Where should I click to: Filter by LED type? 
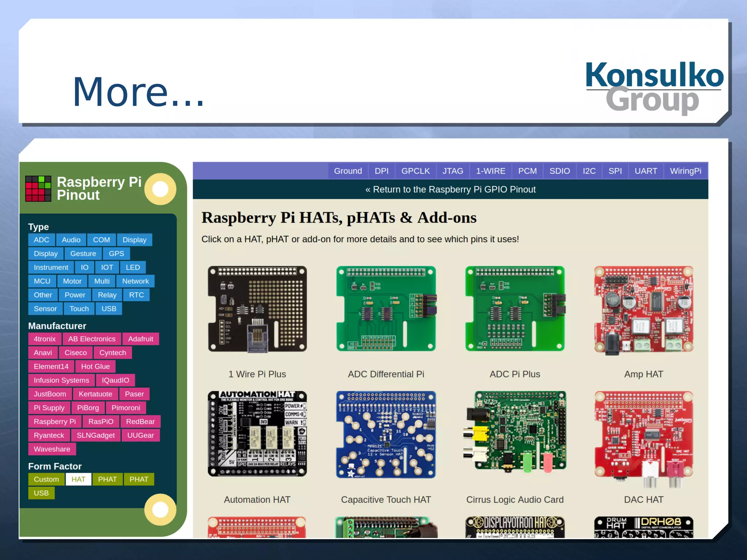133,268
